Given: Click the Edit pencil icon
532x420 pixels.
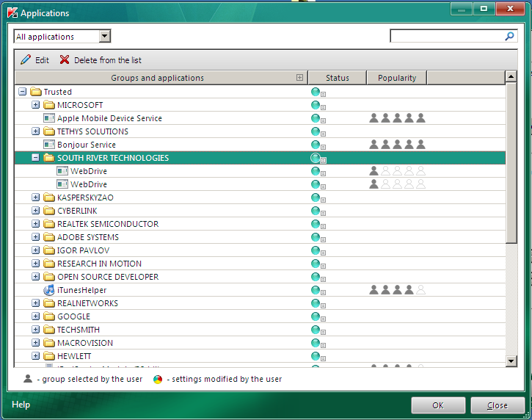Looking at the screenshot, I should (26, 60).
